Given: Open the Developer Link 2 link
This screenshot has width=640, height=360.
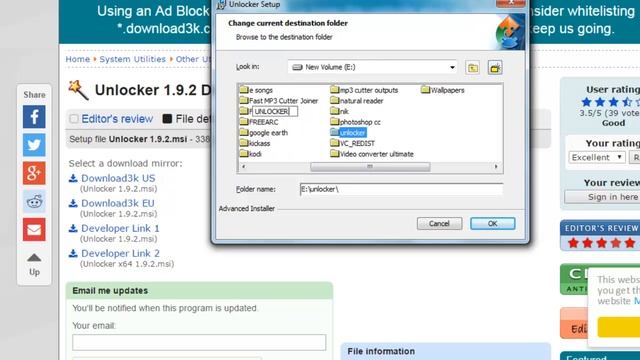Looking at the screenshot, I should click(120, 253).
